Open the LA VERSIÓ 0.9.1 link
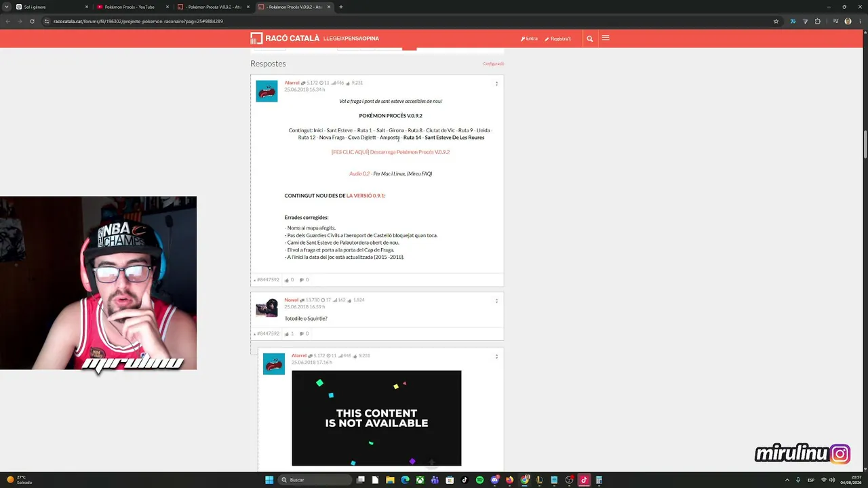This screenshot has height=488, width=868. pyautogui.click(x=366, y=196)
